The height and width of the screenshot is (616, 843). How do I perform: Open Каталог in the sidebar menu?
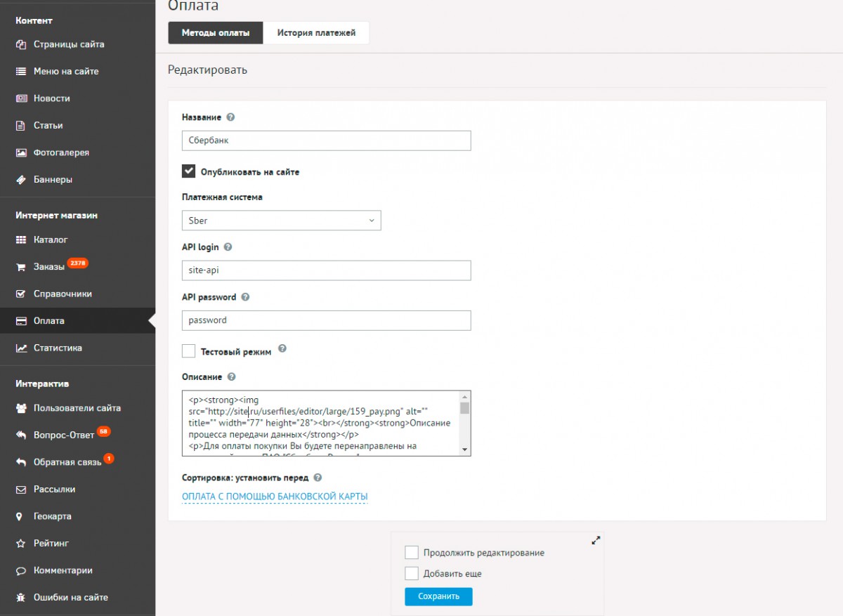[51, 240]
